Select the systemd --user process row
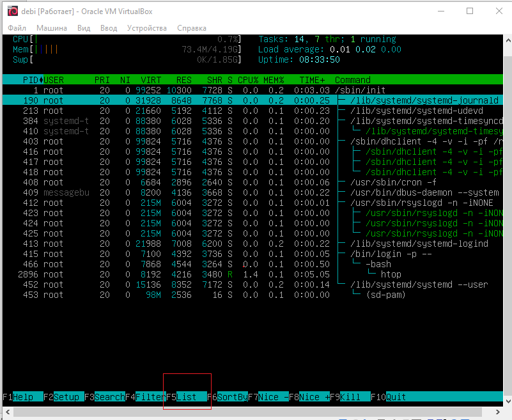The height and width of the screenshot is (420, 512). tap(252, 284)
